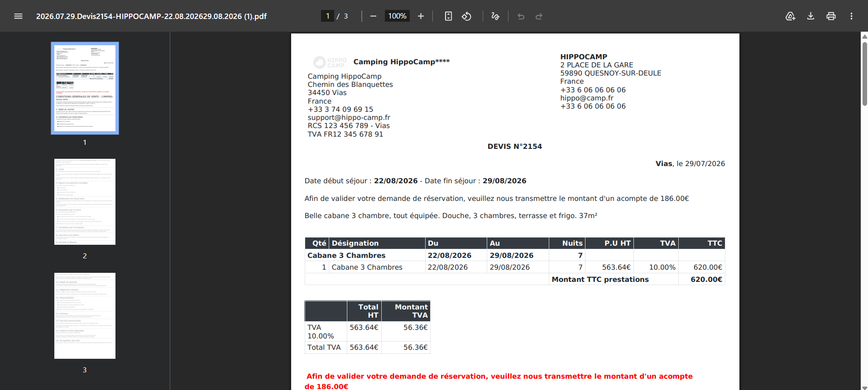Click the zoom in plus button

click(421, 16)
